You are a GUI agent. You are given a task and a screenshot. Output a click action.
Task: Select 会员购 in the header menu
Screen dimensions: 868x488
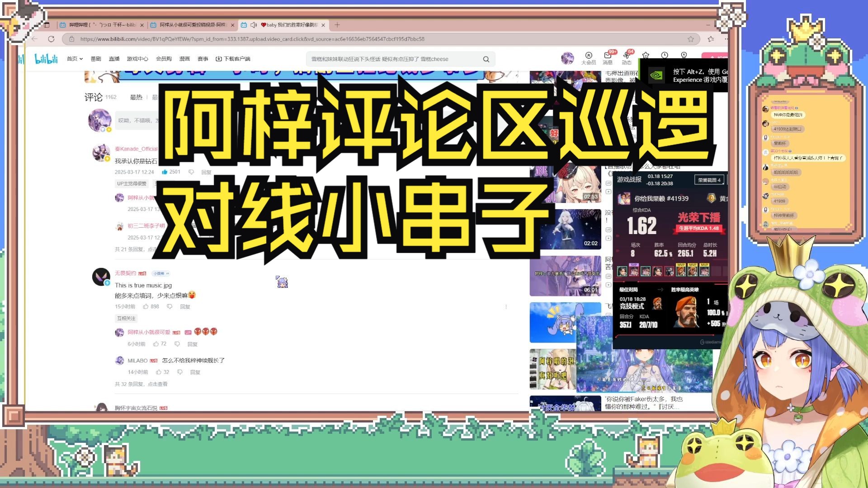click(164, 59)
